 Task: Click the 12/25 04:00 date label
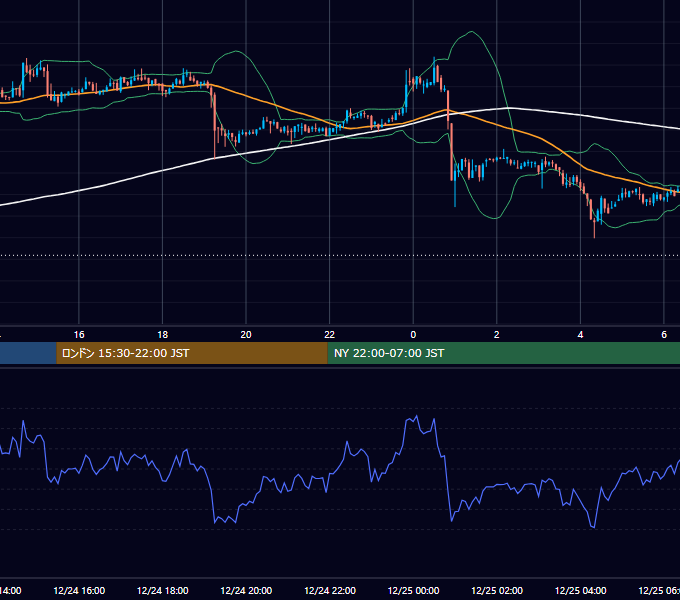(x=581, y=591)
